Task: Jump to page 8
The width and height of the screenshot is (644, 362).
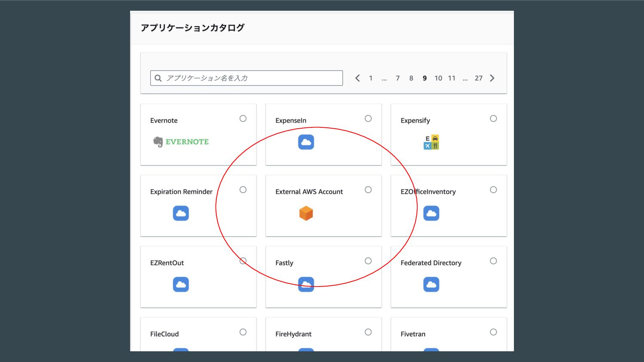Action: 411,78
